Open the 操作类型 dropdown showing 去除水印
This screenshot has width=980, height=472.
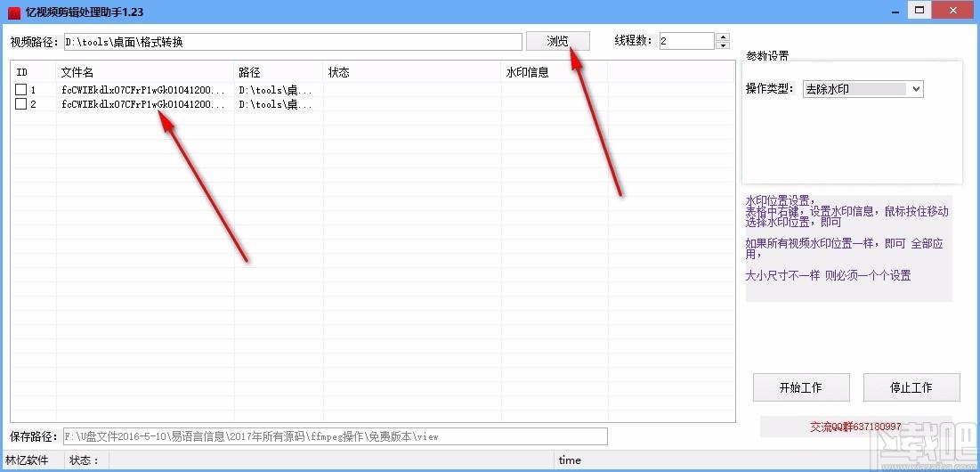863,89
